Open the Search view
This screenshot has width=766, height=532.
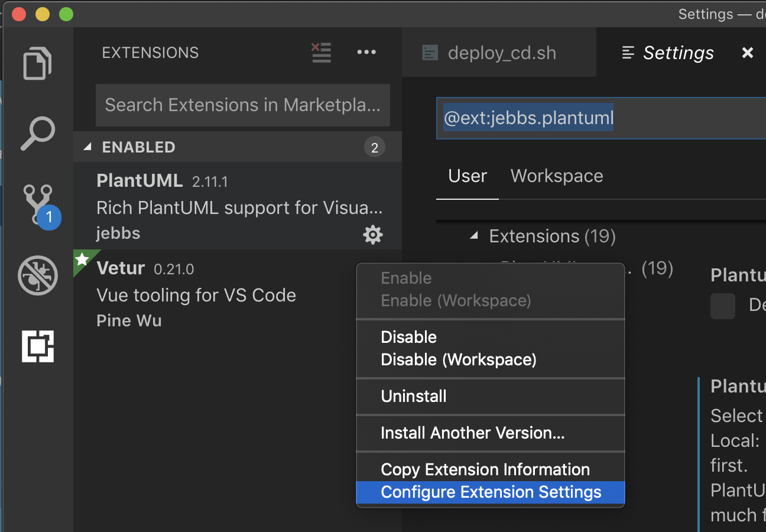(x=38, y=133)
